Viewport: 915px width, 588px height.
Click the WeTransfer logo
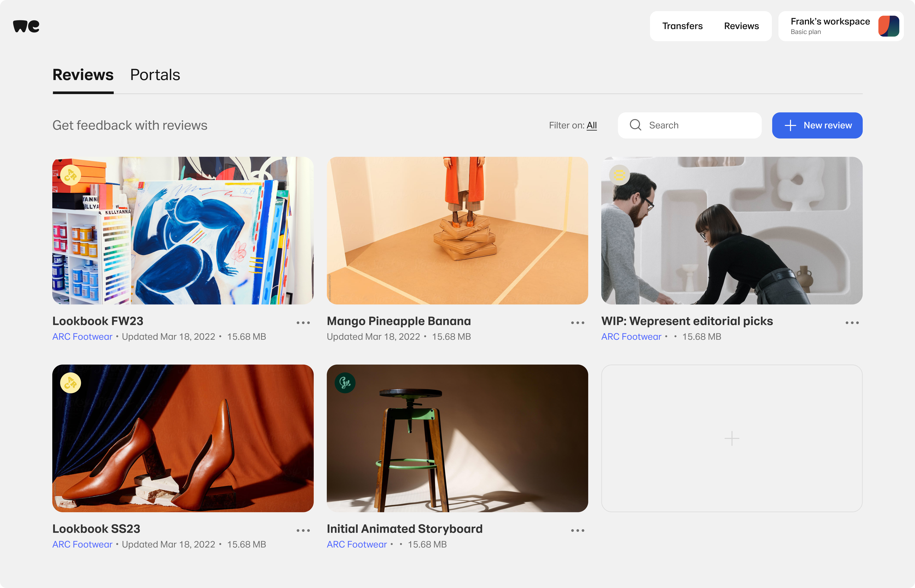[26, 26]
